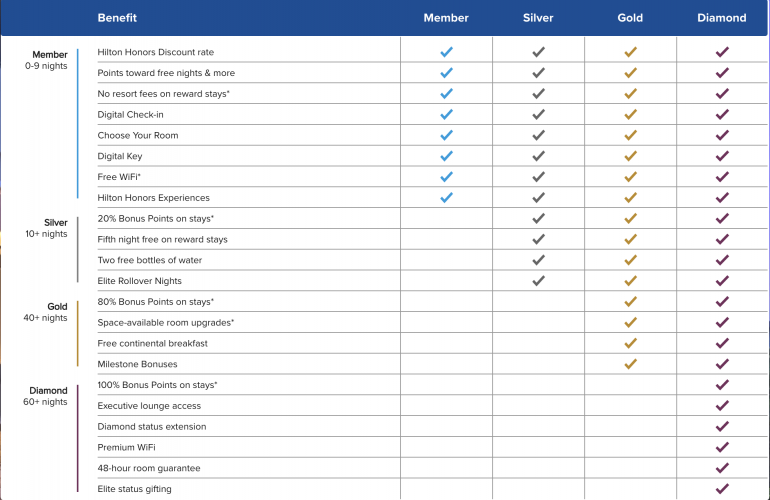Click the Silver 10+ nights tier label
Image resolution: width=770 pixels, height=500 pixels.
[x=48, y=228]
